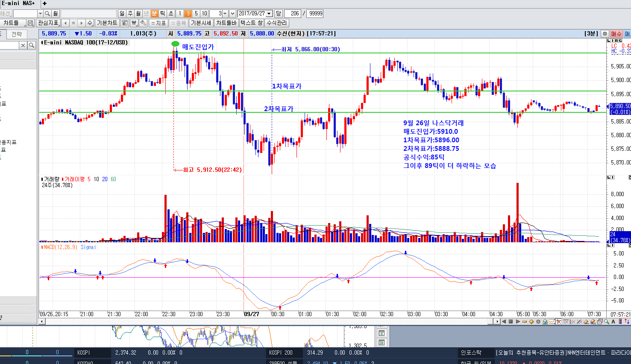
Task: Select the 10-minute interval button
Action: click(x=205, y=14)
